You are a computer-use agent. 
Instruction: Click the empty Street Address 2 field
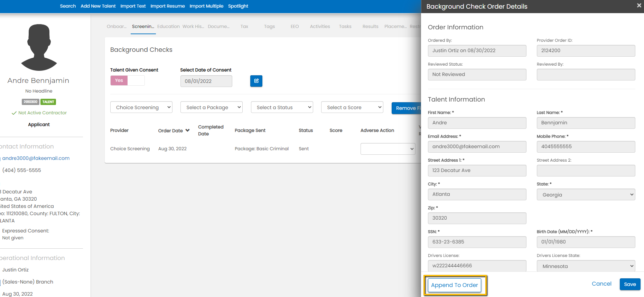[x=586, y=171]
